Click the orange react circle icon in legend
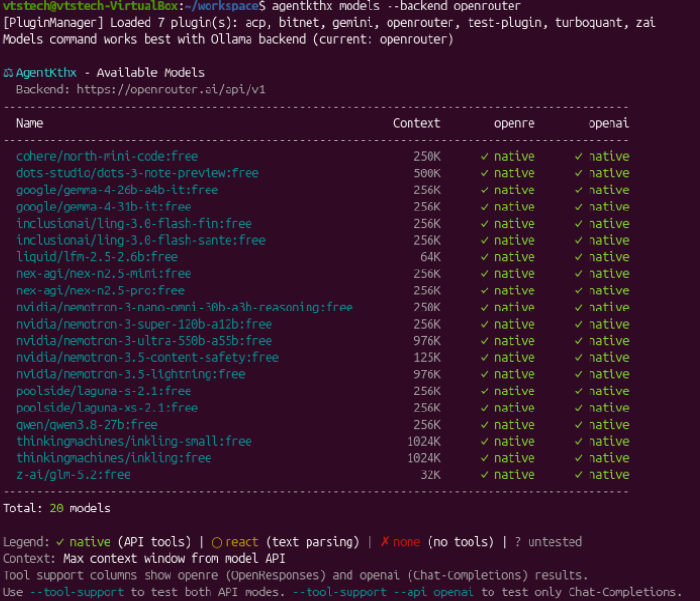The width and height of the screenshot is (700, 601). [x=217, y=542]
